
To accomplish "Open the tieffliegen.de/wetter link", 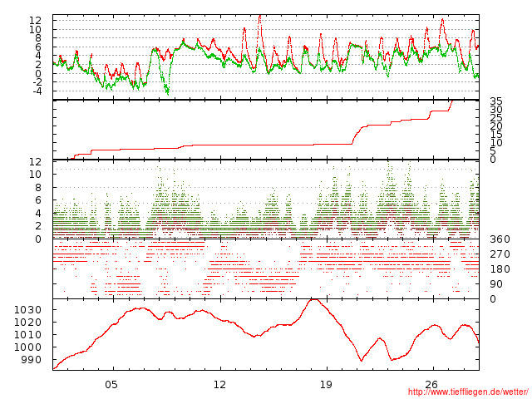I will (468, 392).
